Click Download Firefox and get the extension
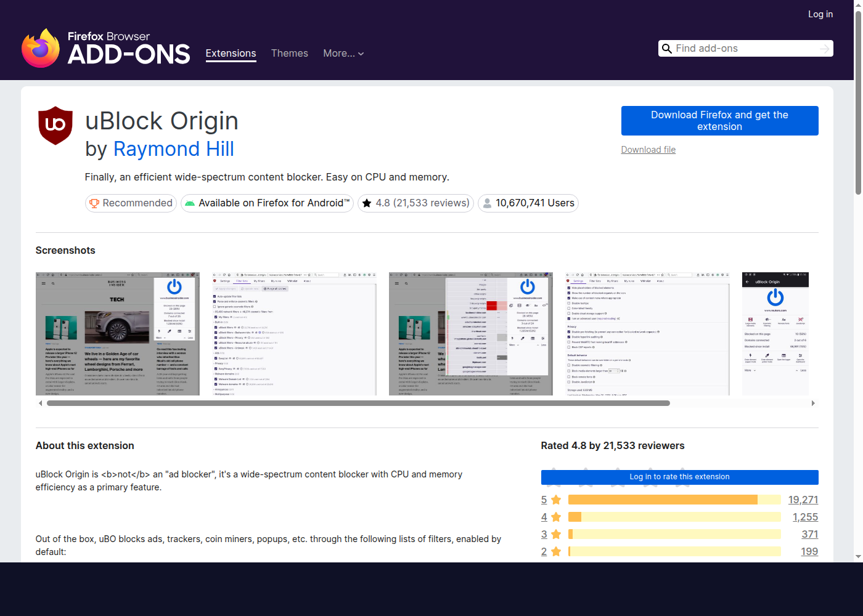863x616 pixels. (719, 120)
